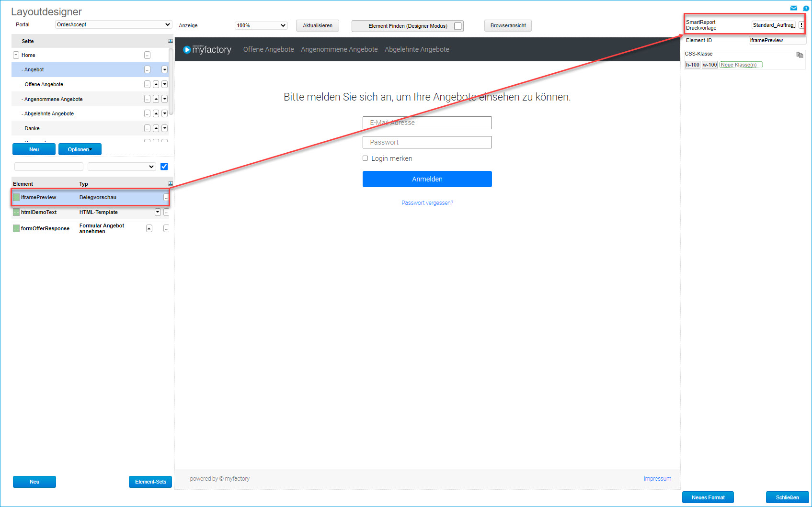Viewport: 812px width, 507px height.
Task: Click the w-100 CSS class tag
Action: (x=710, y=65)
